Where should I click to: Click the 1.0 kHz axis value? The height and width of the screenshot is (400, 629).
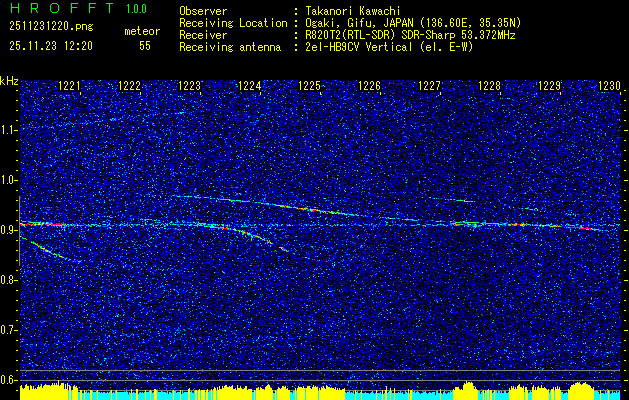tap(9, 180)
